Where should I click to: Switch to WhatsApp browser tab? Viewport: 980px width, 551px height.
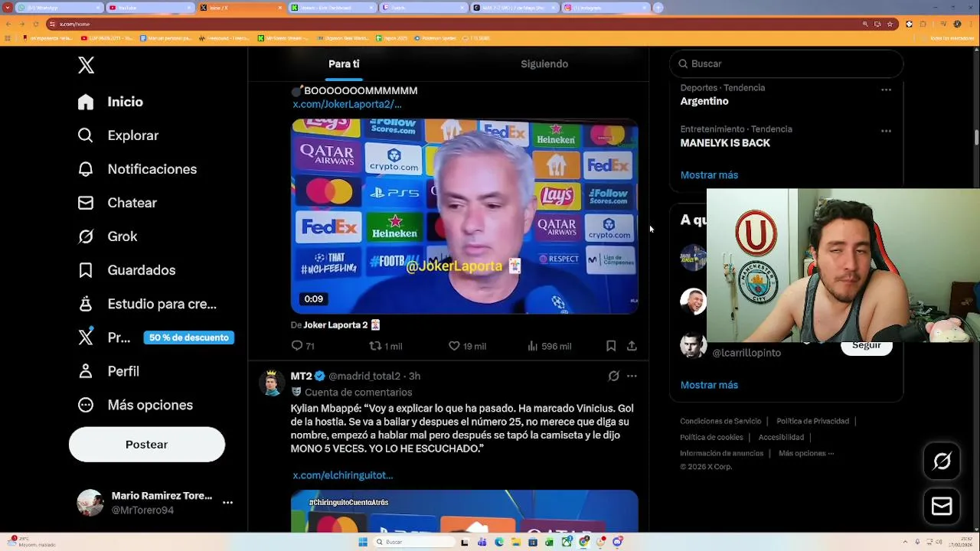click(57, 8)
